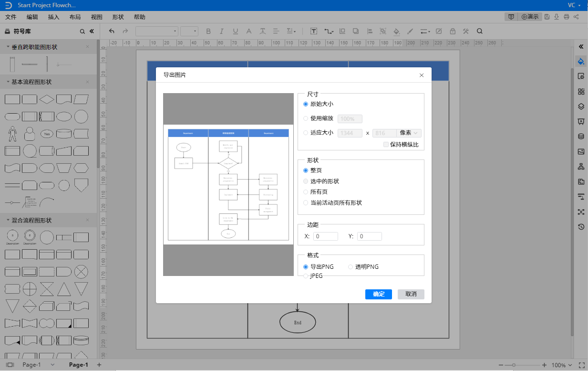Select the 当前活动页所有形状 radio option
The image size is (588, 371).
point(306,203)
